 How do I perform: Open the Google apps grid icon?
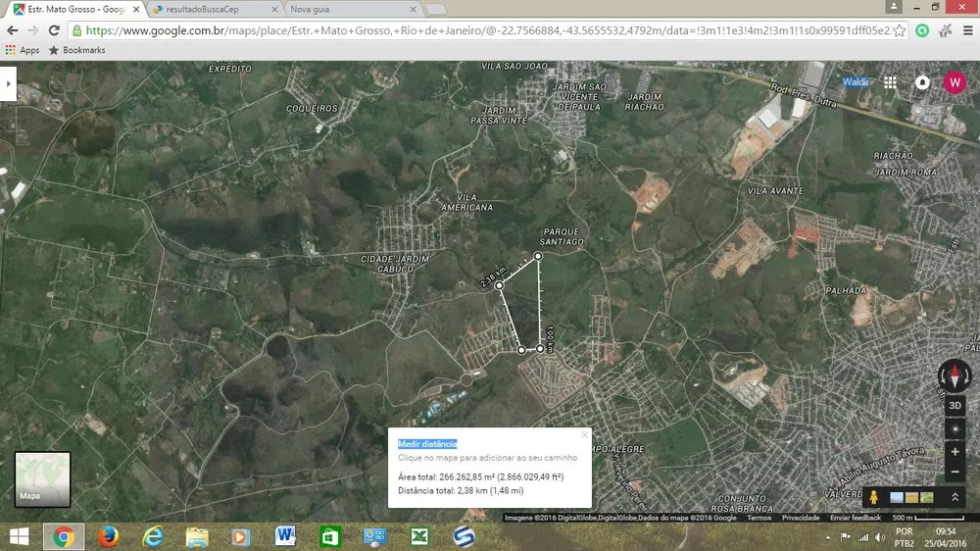coord(890,82)
